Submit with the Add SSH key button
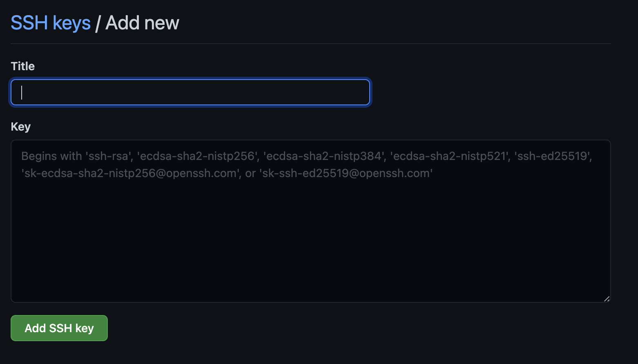The height and width of the screenshot is (364, 638). coord(59,328)
